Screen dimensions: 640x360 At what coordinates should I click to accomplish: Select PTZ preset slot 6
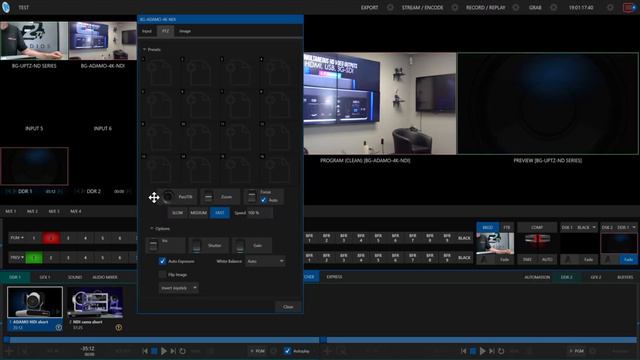[199, 104]
